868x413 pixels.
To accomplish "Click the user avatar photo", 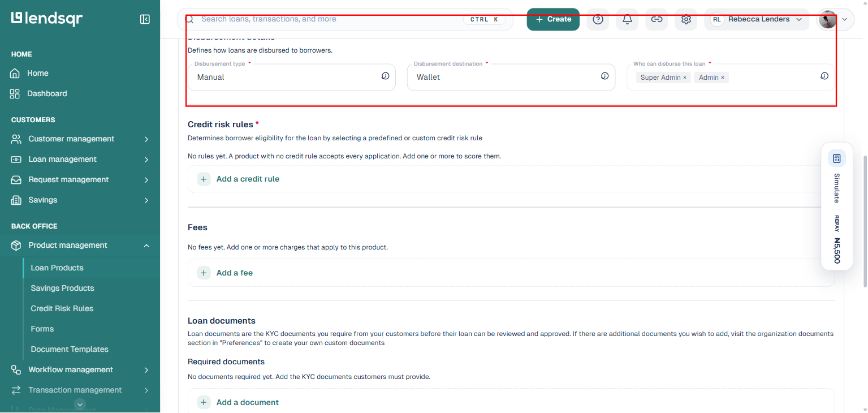I will [828, 19].
